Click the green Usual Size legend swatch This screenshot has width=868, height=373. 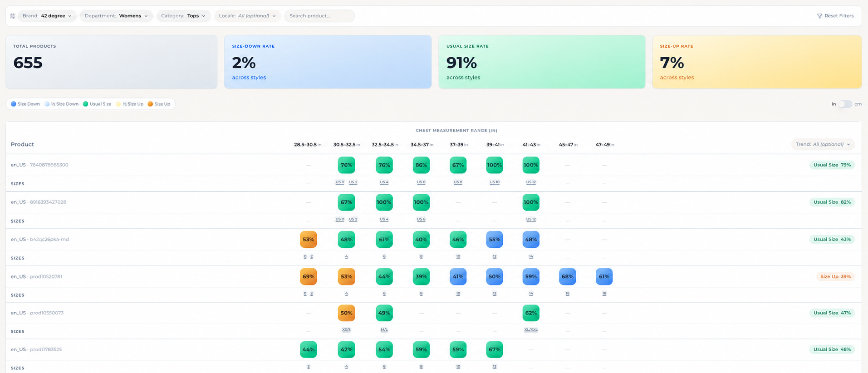(85, 104)
